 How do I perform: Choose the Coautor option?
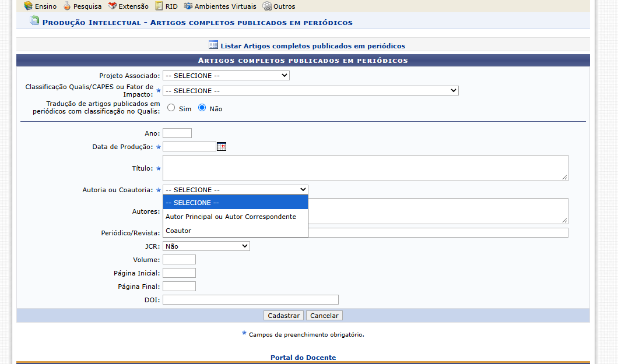coord(236,231)
